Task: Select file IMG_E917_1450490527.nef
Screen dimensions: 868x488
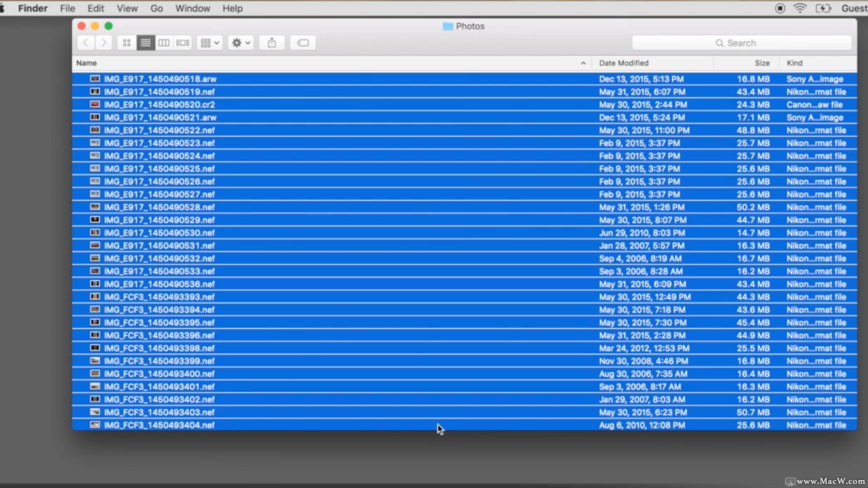Action: coord(464,194)
